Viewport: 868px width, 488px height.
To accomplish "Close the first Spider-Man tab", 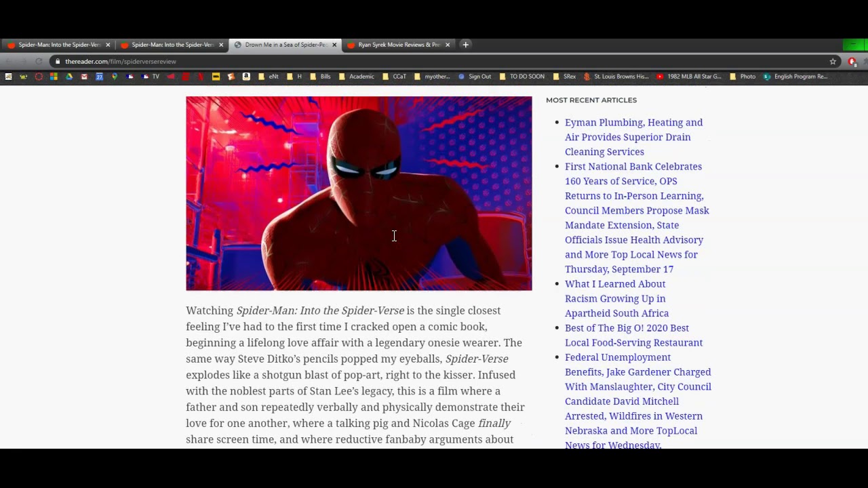I will click(x=108, y=45).
